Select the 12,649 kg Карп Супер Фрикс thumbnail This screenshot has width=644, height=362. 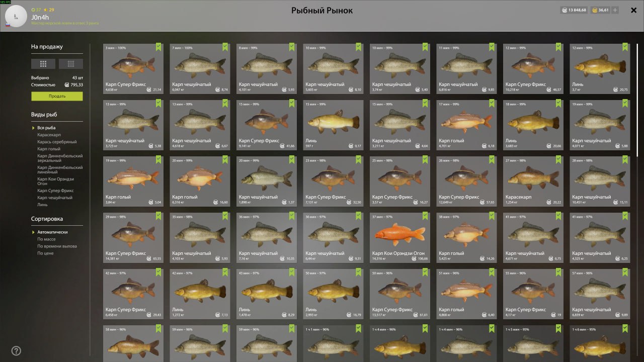point(466,182)
